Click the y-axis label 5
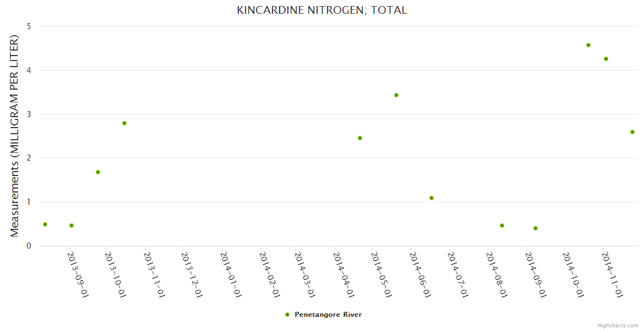644x330 pixels. tap(29, 26)
